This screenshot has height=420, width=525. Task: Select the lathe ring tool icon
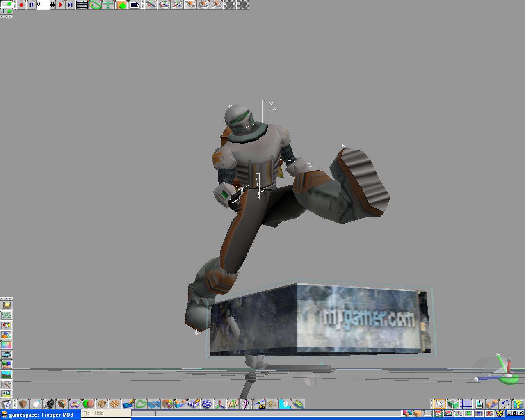(x=102, y=404)
